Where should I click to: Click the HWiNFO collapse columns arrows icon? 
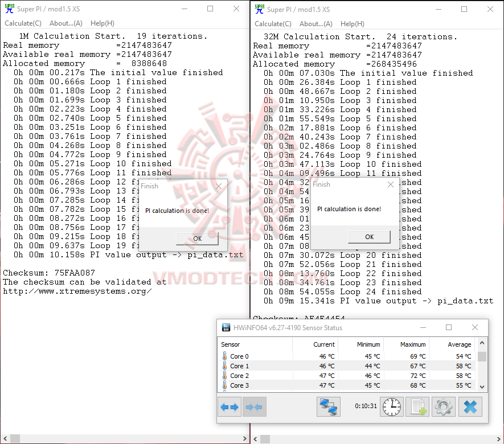coord(254,407)
